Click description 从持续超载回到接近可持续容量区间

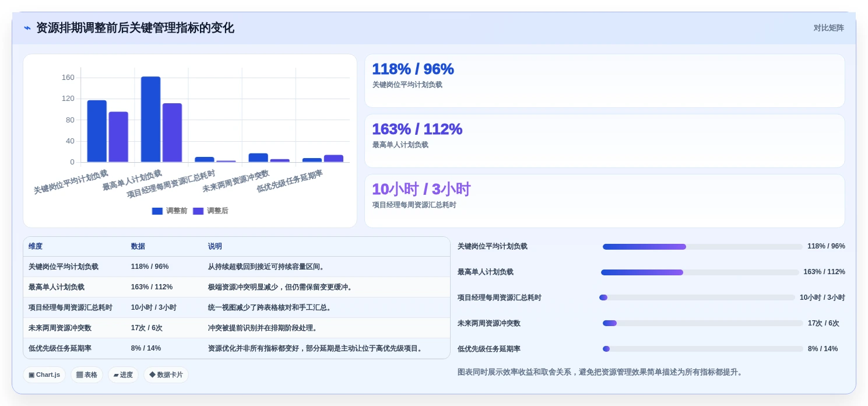point(268,267)
